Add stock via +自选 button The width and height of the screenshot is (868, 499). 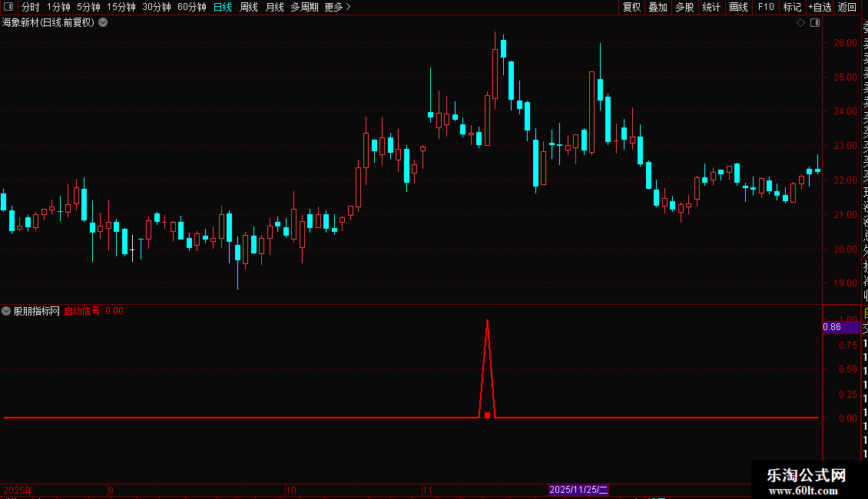pyautogui.click(x=820, y=7)
